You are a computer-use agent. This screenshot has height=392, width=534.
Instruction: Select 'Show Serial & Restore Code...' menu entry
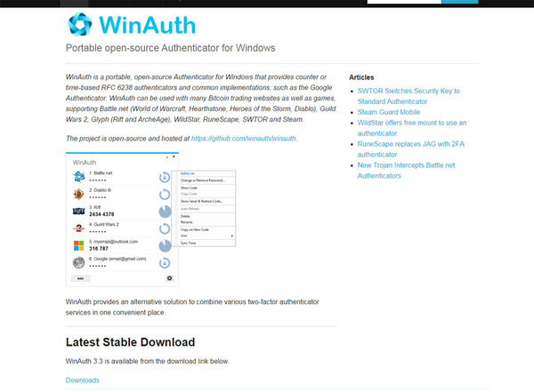[x=202, y=201]
